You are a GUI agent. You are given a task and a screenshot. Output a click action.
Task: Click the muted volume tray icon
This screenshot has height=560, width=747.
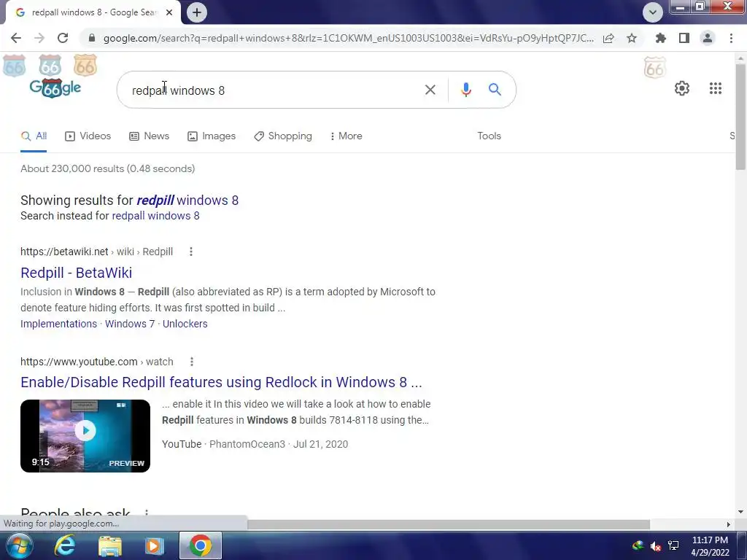656,546
